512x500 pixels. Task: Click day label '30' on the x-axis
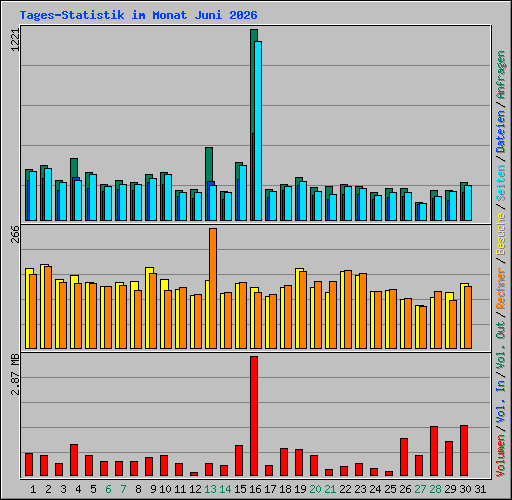coord(465,489)
